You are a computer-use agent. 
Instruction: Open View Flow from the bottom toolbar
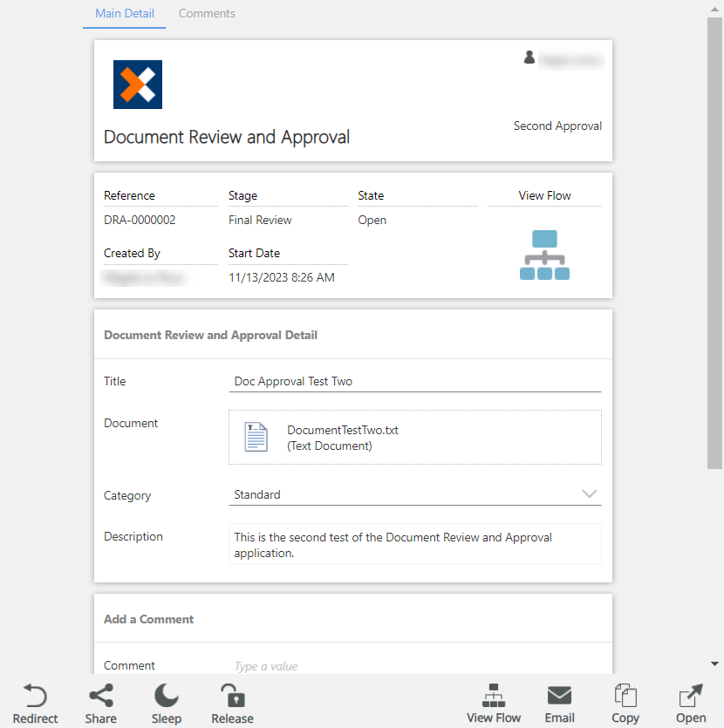coord(493,695)
